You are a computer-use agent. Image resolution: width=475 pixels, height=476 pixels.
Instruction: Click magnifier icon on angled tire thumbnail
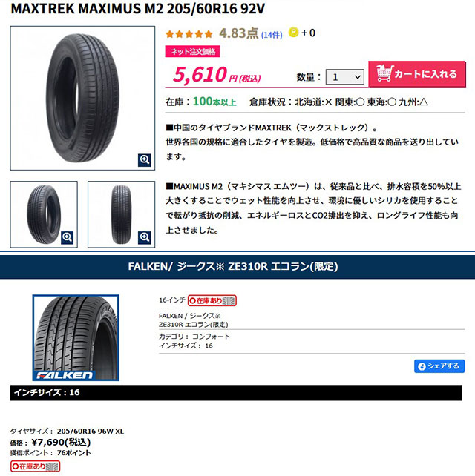(67, 237)
